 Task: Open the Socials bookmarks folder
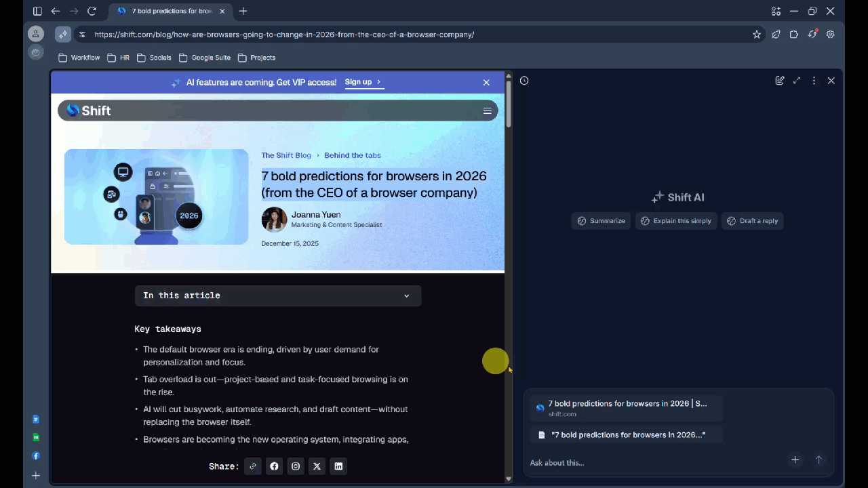154,58
